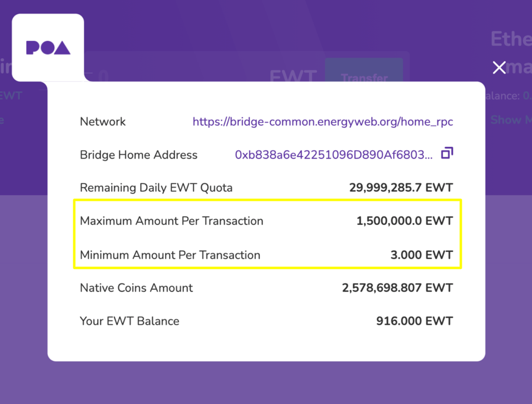Open the bridge-common.energyweb.org RPC link
The image size is (532, 404).
pyautogui.click(x=323, y=122)
